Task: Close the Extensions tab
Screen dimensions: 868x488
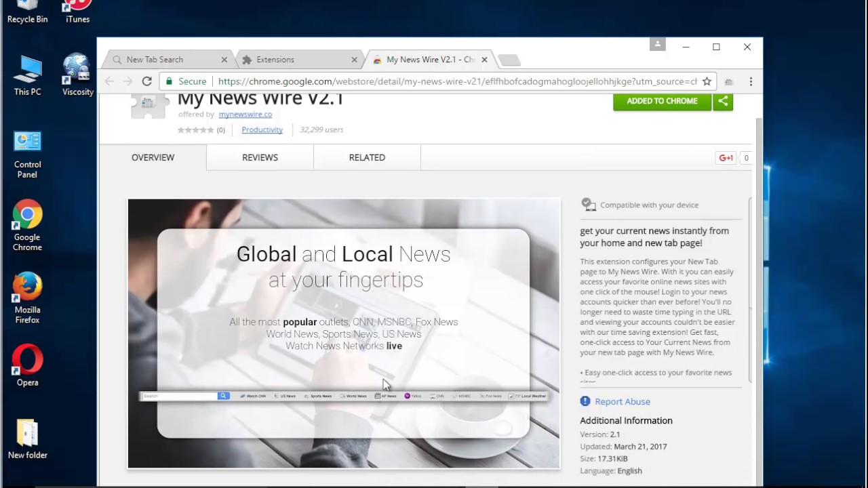Action: 354,60
